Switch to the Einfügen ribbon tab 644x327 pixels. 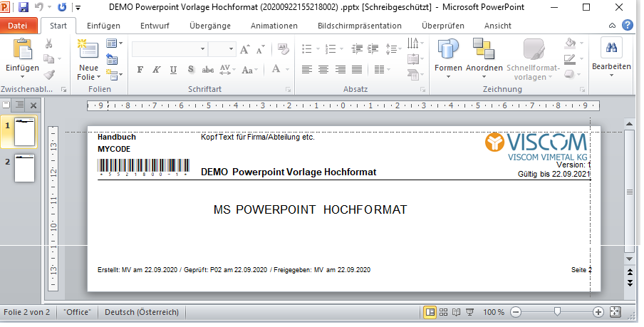point(103,26)
